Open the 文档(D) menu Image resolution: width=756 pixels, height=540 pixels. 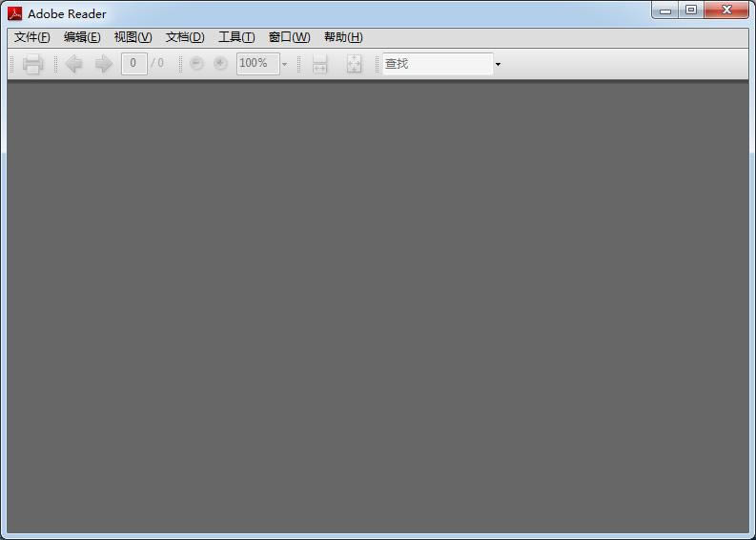pyautogui.click(x=185, y=37)
